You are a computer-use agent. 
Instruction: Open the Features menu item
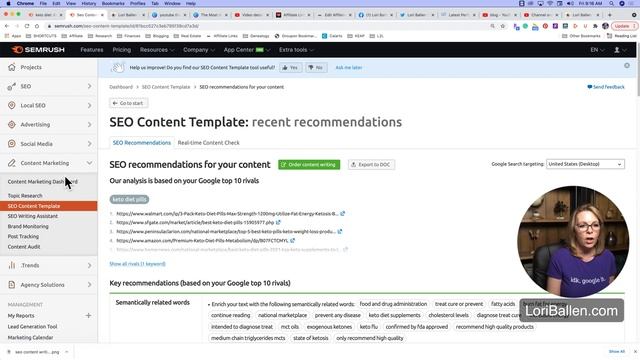coord(92,50)
